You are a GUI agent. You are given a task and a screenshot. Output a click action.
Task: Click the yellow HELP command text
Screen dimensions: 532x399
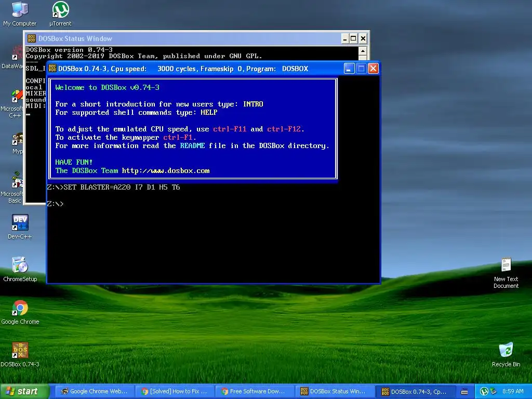point(209,112)
